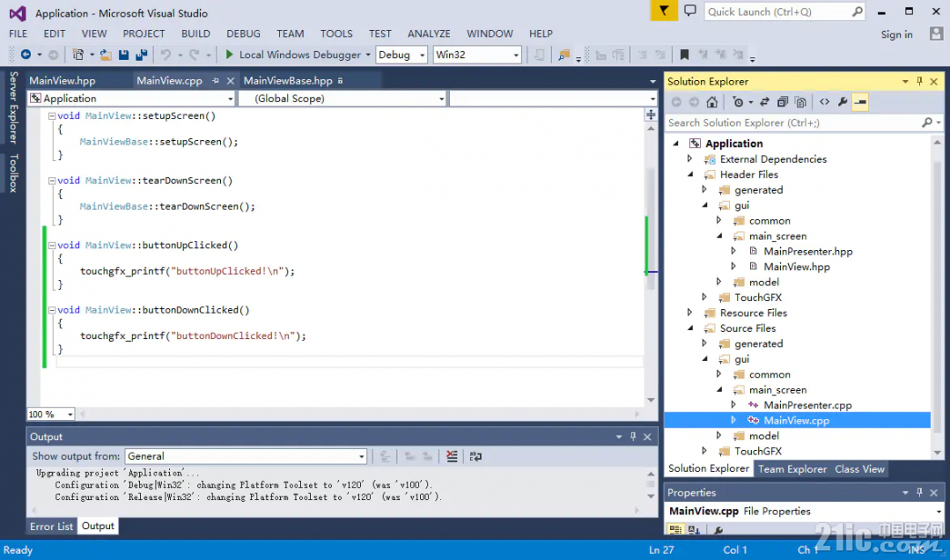Pin the MainView.cpp editor tab

click(216, 81)
